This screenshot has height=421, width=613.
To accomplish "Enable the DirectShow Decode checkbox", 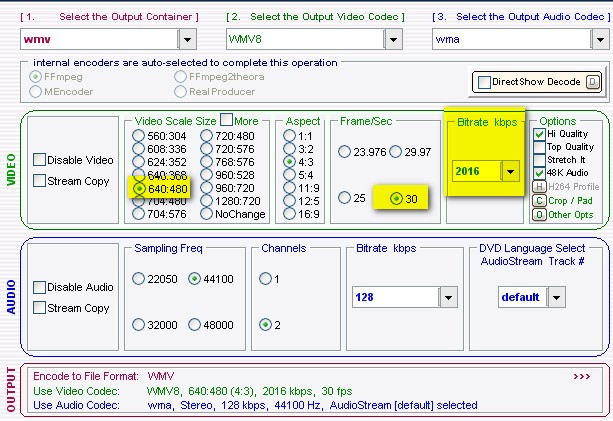I will pyautogui.click(x=485, y=82).
